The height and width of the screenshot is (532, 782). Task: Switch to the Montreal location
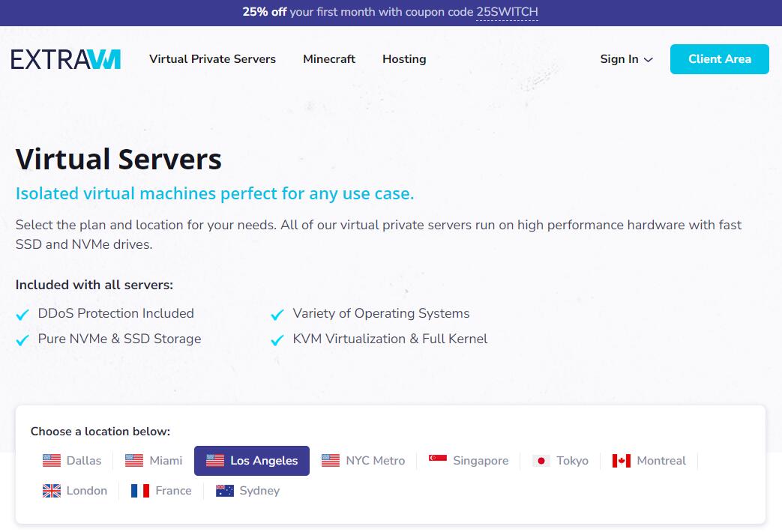649,461
